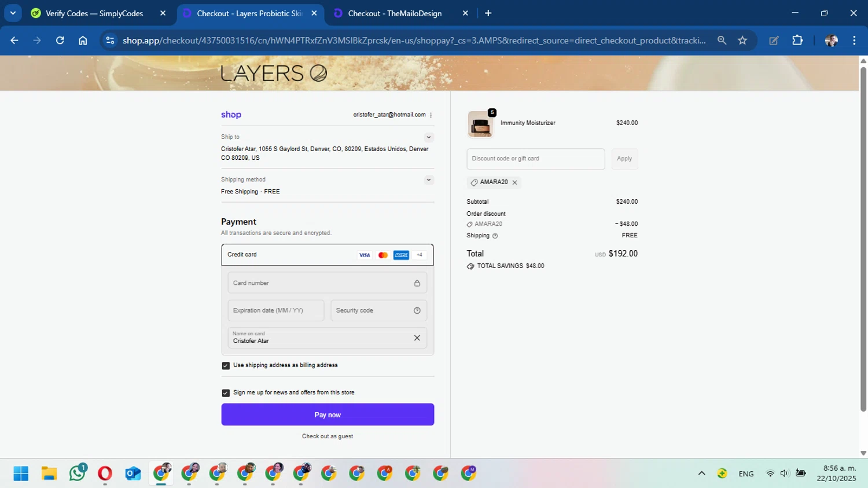Click the scrollbar down arrow

[863, 453]
